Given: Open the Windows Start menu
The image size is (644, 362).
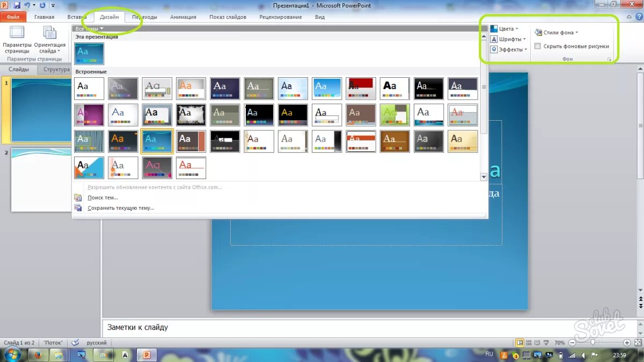Looking at the screenshot, I should tap(11, 354).
